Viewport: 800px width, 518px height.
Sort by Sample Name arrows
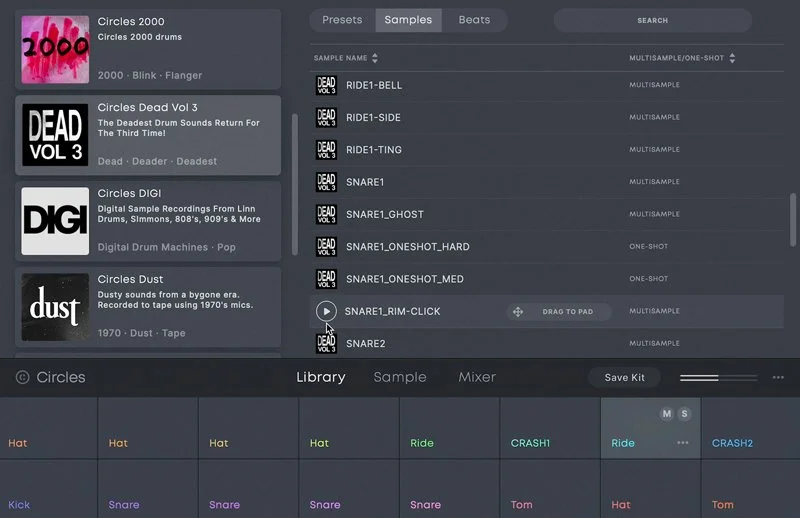375,58
